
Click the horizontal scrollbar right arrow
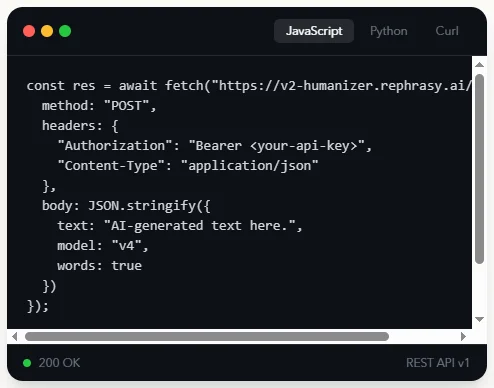pos(463,337)
